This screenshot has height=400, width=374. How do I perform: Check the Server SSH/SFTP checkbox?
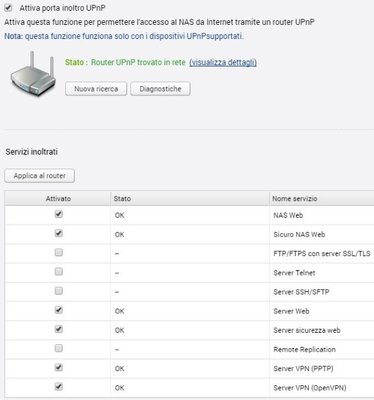pos(59,291)
